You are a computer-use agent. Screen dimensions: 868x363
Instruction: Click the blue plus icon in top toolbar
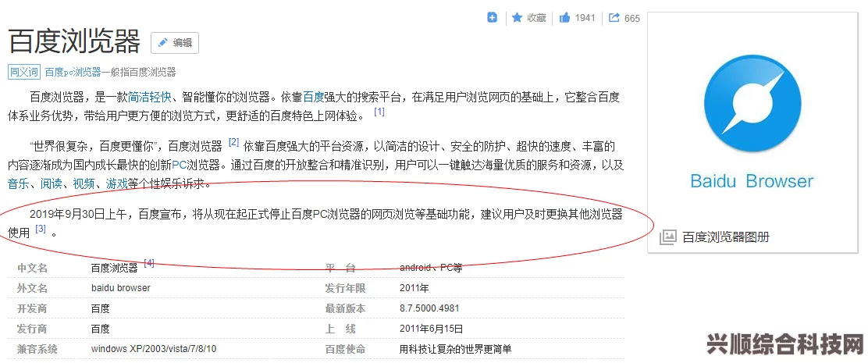coord(492,18)
